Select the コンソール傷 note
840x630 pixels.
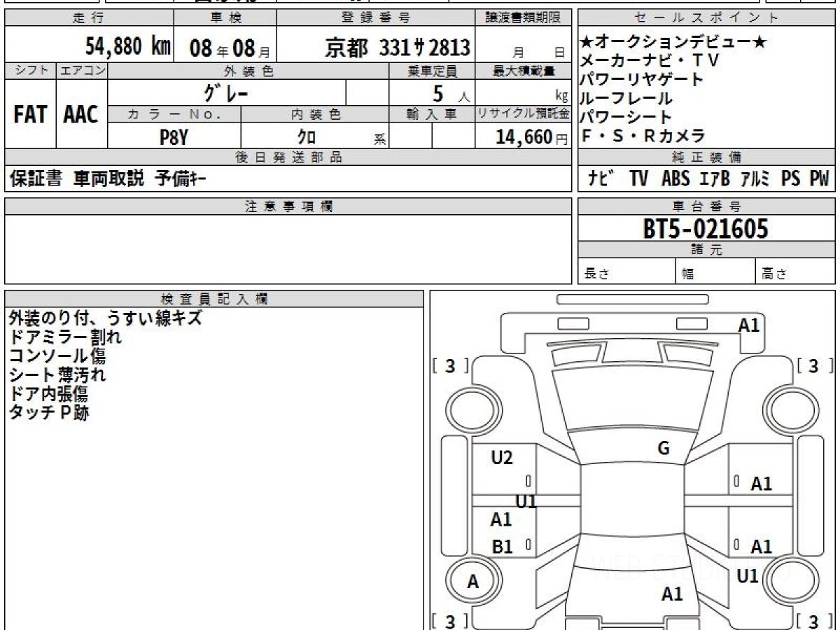coord(57,356)
